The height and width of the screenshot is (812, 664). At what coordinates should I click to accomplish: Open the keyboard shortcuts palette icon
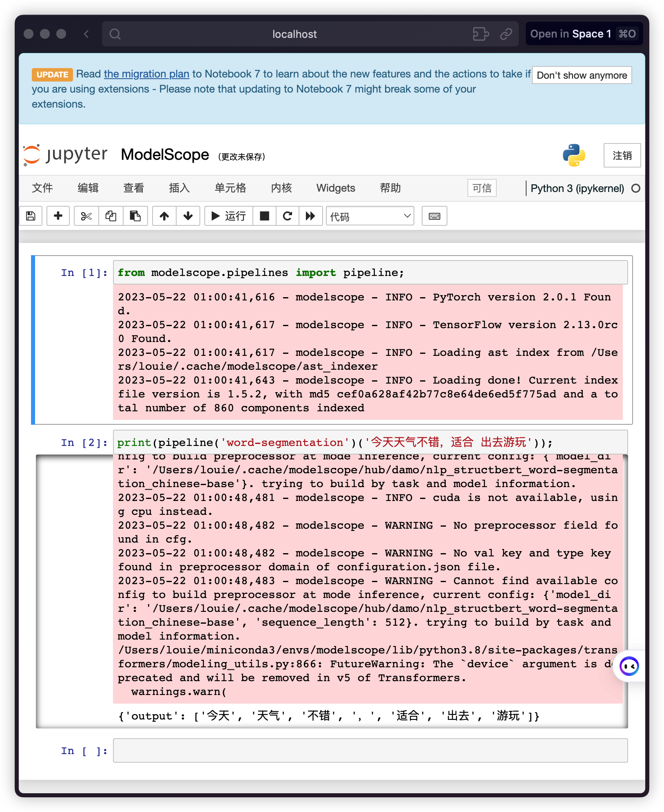(434, 216)
